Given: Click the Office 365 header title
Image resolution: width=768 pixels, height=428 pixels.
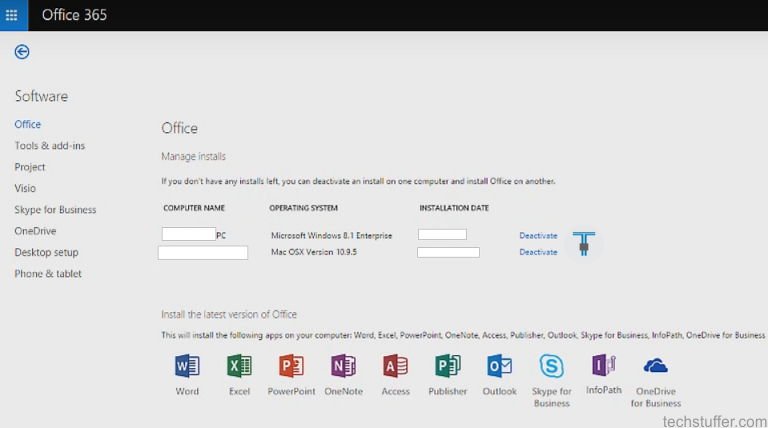Looking at the screenshot, I should [74, 15].
